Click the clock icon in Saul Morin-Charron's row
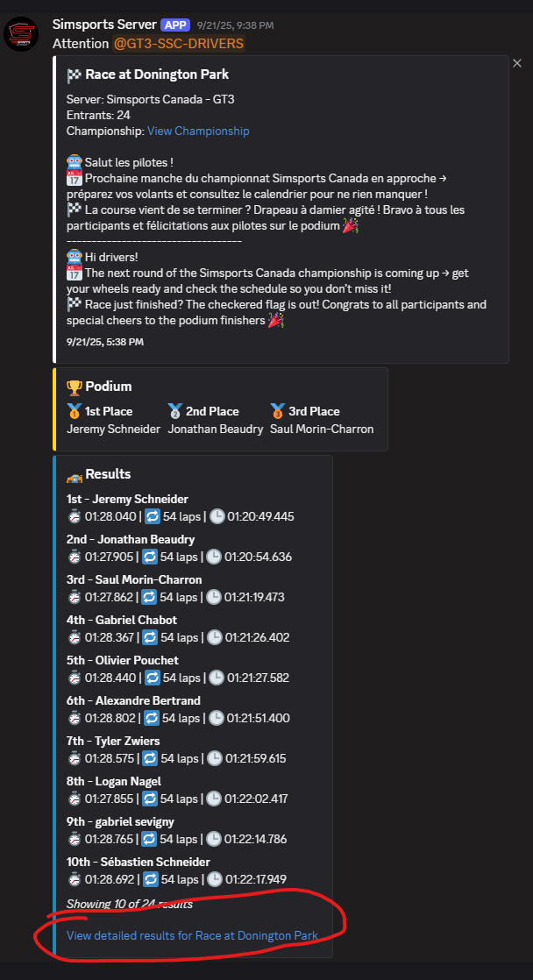 click(x=215, y=597)
